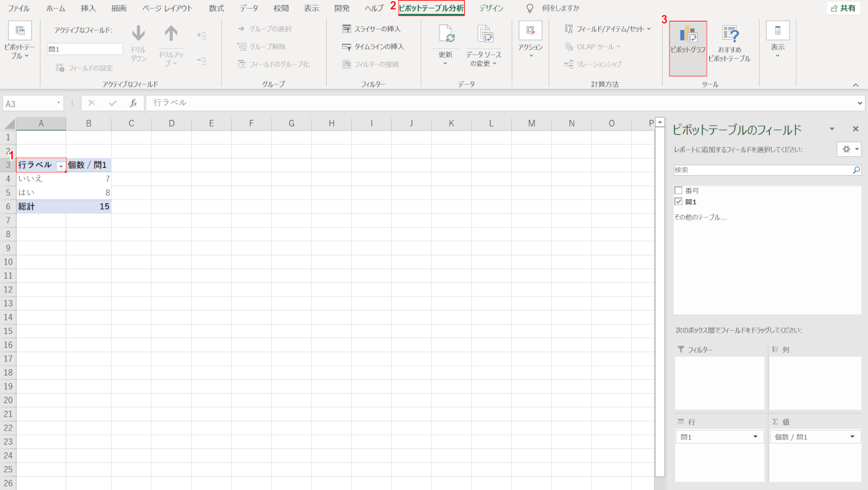The height and width of the screenshot is (490, 868).
Task: Open the ピボットテーブル dropdown button
Action: pyautogui.click(x=20, y=42)
